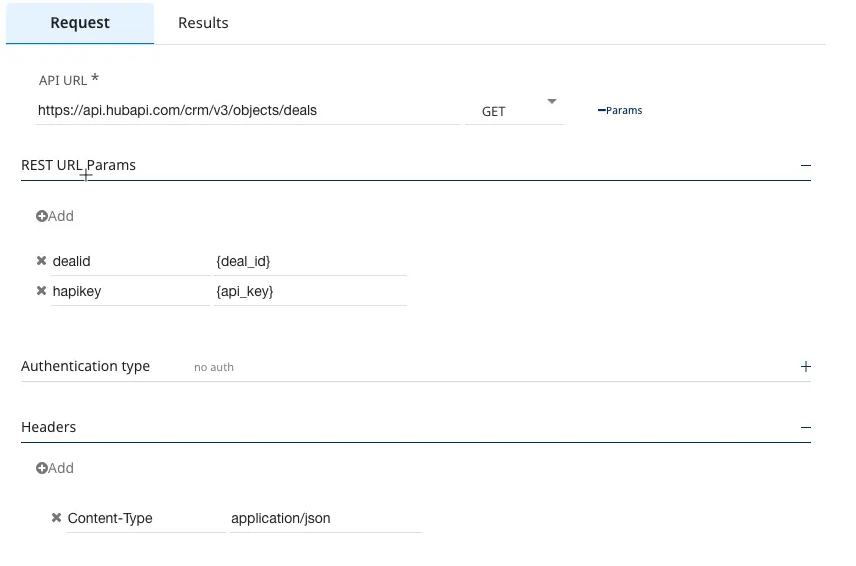The image size is (856, 566).
Task: Collapse the REST URL Params section
Action: 805,165
